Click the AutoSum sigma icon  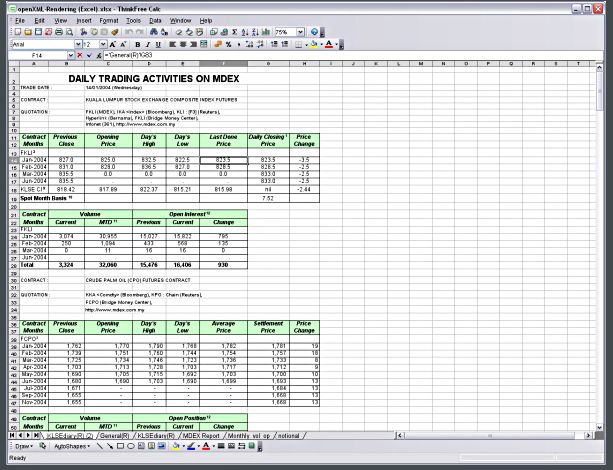point(235,32)
